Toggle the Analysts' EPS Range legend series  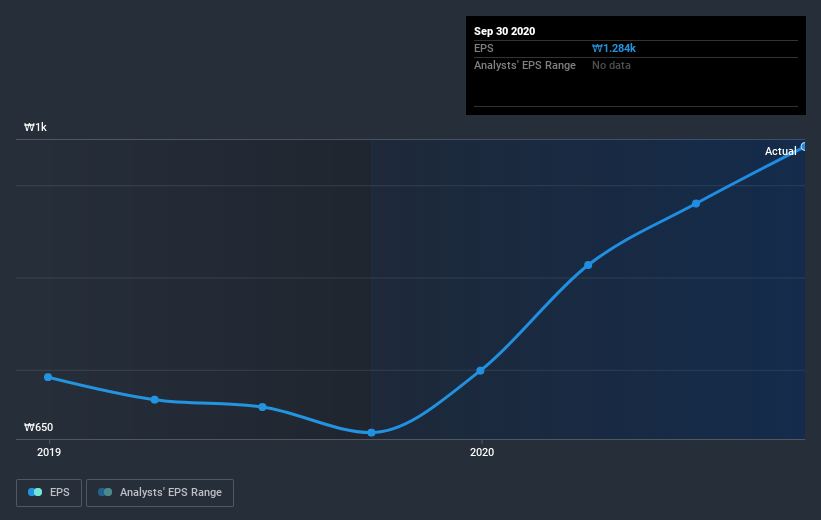click(x=160, y=493)
